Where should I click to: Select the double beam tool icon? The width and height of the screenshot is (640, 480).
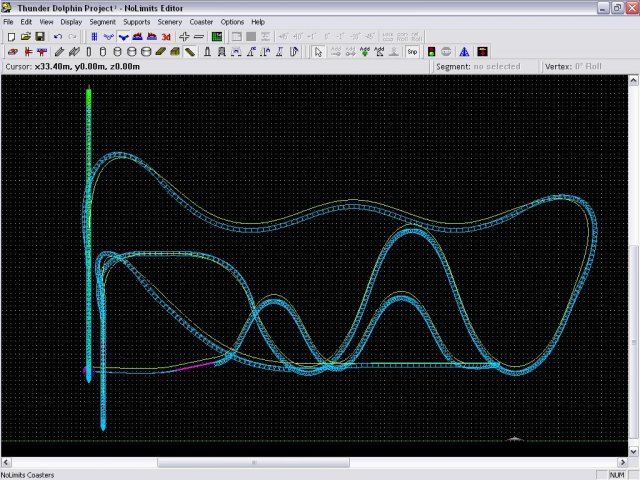click(x=74, y=52)
